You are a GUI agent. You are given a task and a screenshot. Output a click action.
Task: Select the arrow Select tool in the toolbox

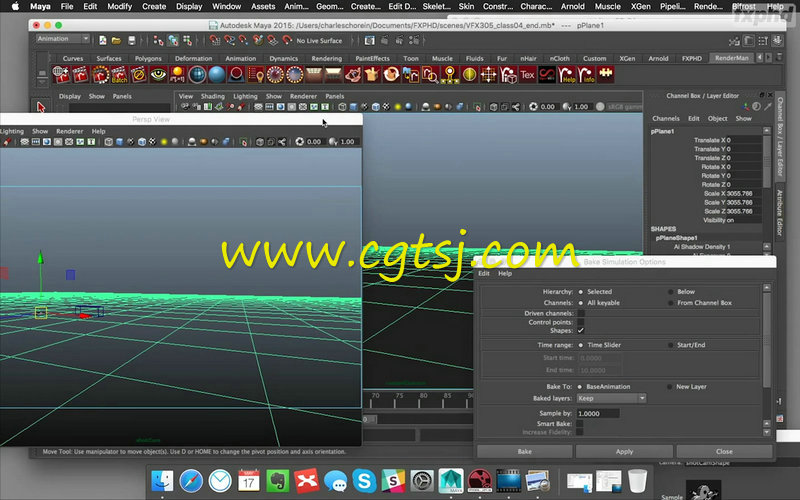click(x=41, y=106)
